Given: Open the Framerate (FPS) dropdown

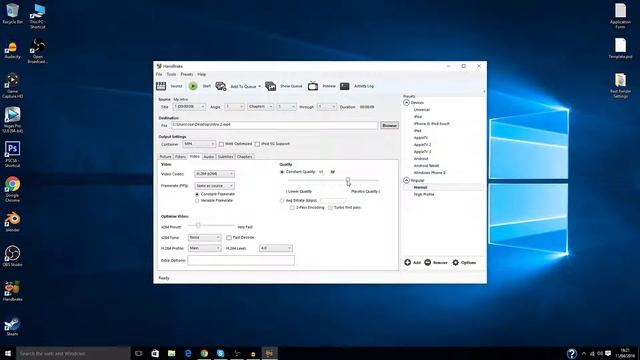Looking at the screenshot, I should (214, 186).
